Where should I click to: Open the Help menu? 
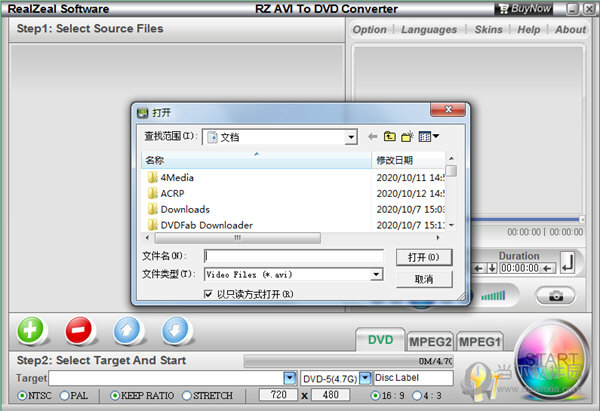click(x=528, y=29)
